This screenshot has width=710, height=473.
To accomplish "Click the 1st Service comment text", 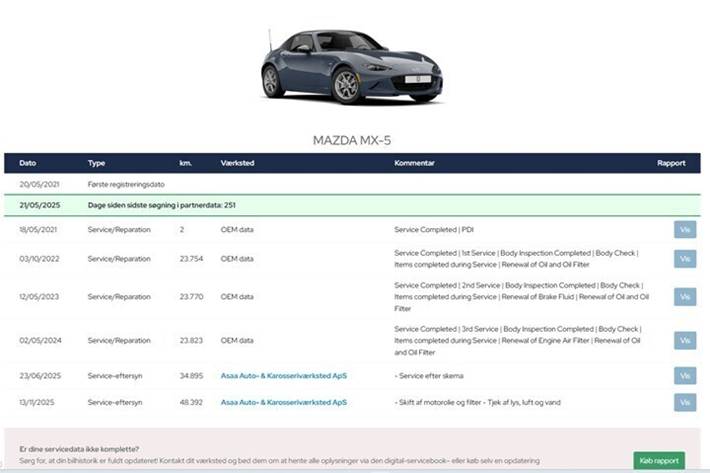I will 516,259.
